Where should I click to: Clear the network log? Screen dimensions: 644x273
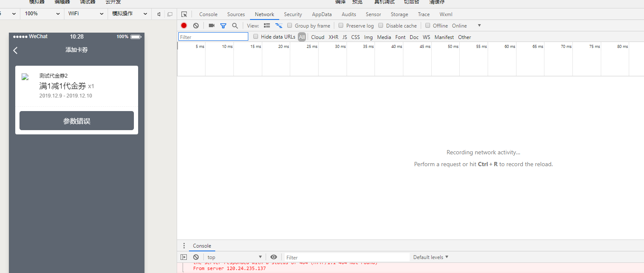pyautogui.click(x=196, y=25)
